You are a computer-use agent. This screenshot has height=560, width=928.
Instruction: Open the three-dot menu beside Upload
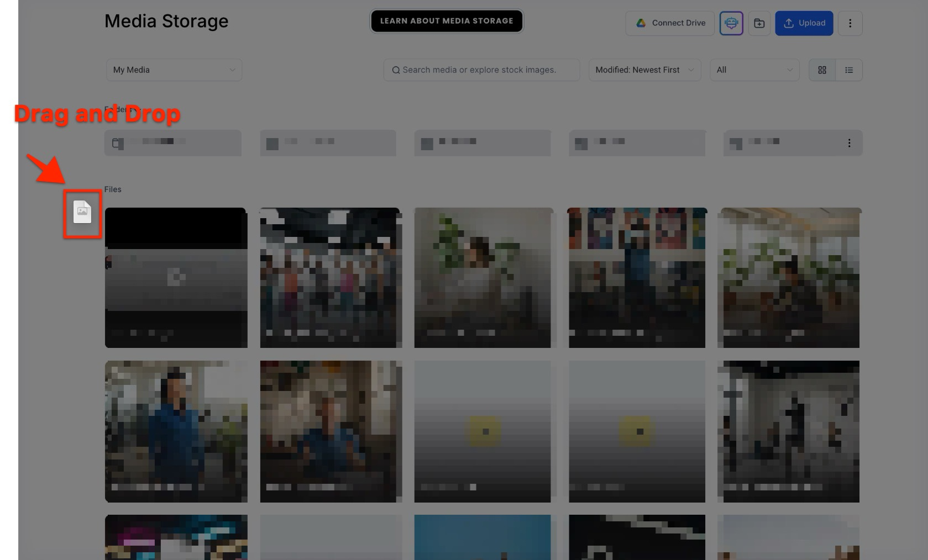pos(850,23)
